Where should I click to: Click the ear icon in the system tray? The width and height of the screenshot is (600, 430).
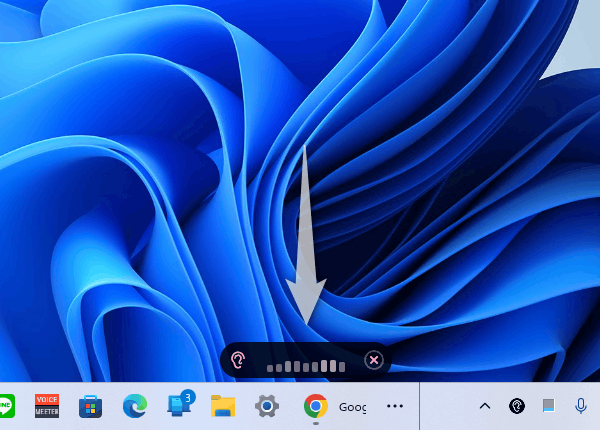517,406
